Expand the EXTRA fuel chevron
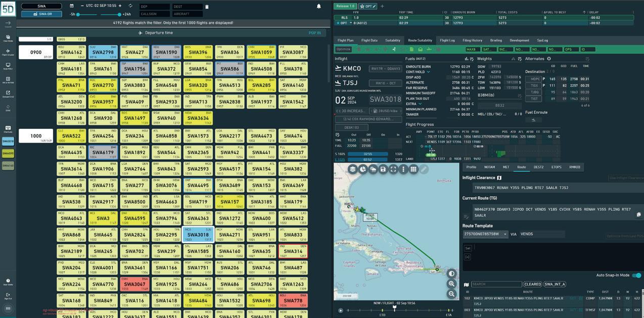 [x=420, y=104]
